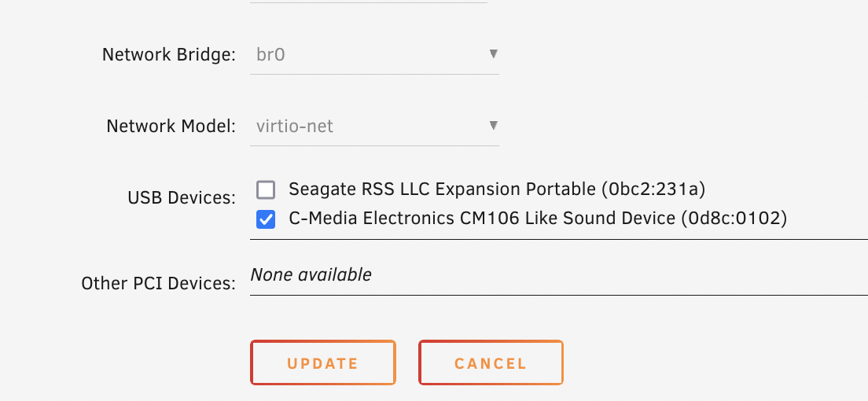
Task: Enable the Seagate RSS LLC Expansion Portable checkbox
Action: click(266, 189)
